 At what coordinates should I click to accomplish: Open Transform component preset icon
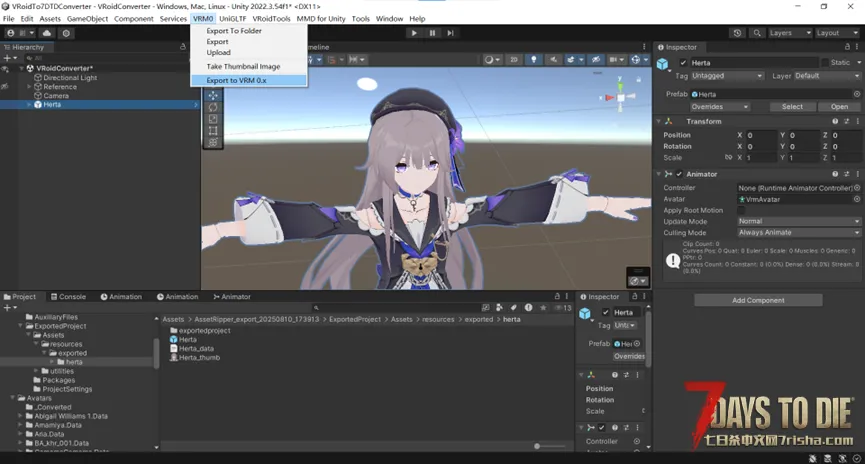point(846,121)
